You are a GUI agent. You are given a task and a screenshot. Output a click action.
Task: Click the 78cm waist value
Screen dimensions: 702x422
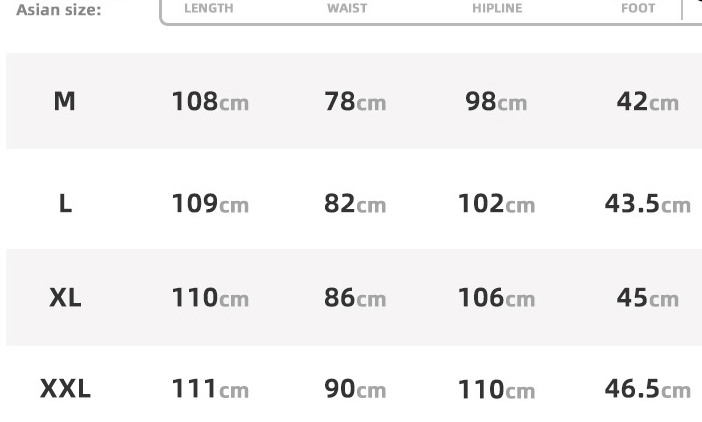[355, 102]
